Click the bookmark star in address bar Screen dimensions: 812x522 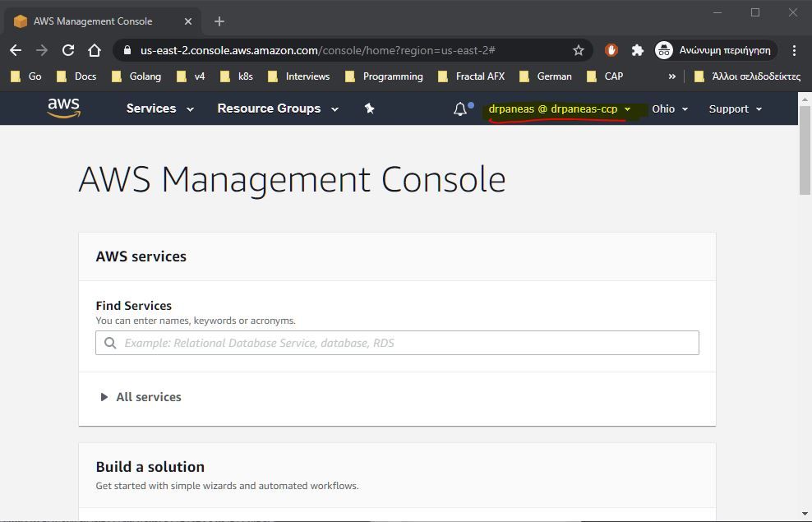click(x=578, y=50)
